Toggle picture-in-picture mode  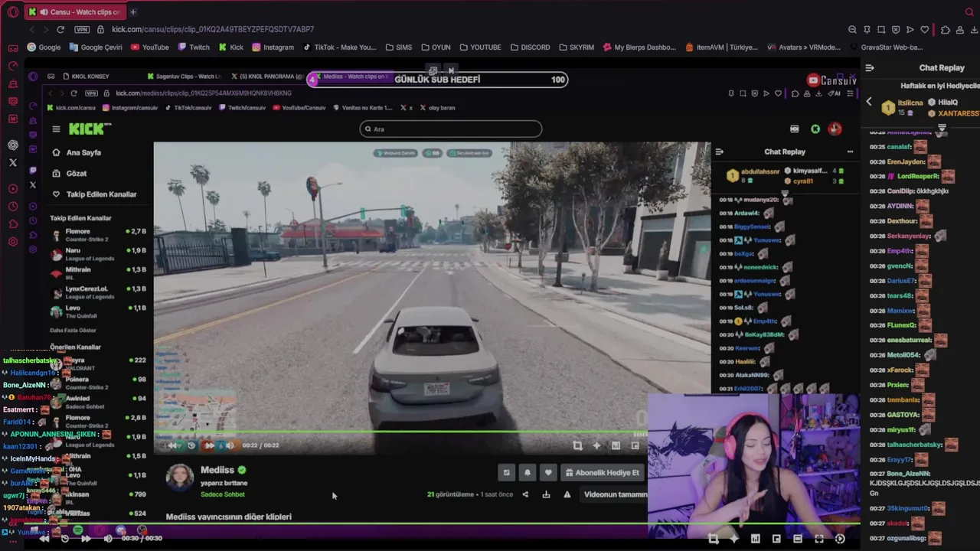point(776,539)
